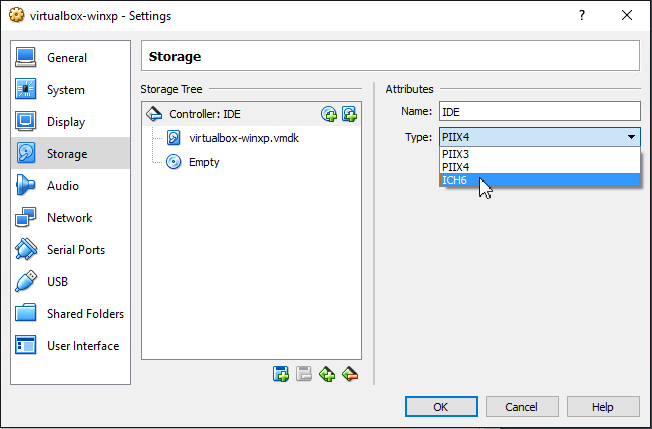Click the Type dropdown arrow
The image size is (652, 429).
click(x=631, y=137)
